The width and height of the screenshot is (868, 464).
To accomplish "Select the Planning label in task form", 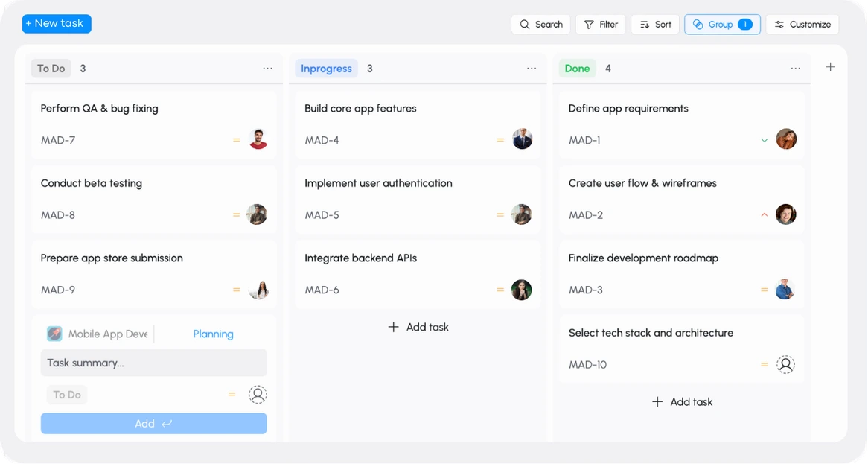I will 213,334.
